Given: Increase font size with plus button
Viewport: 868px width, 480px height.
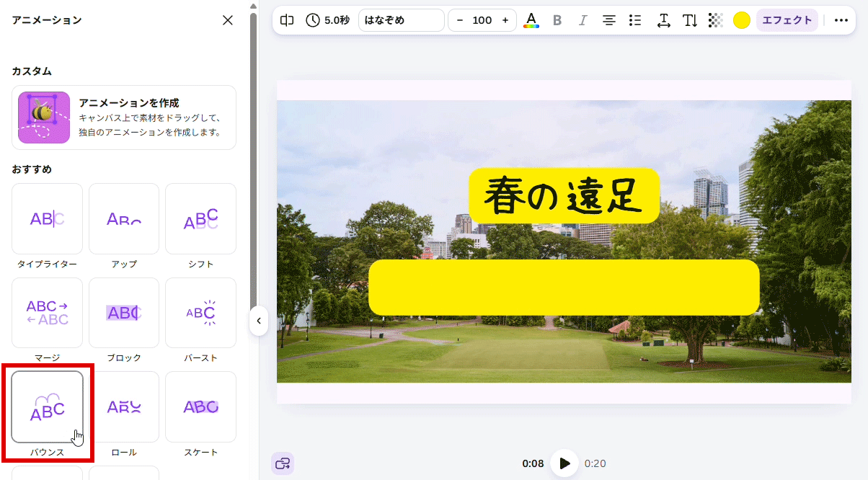Looking at the screenshot, I should 505,20.
